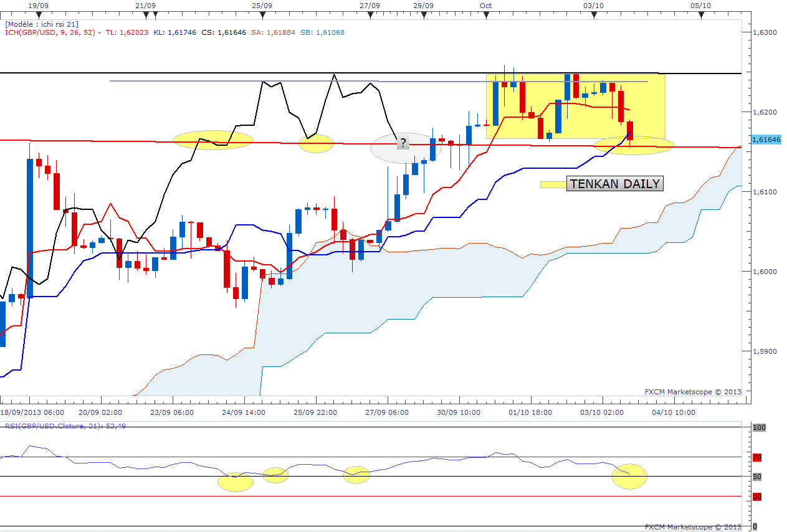Viewport: 787px width, 532px height.
Task: Click the KL: 1,61746 Kijun value
Action: pos(174,32)
